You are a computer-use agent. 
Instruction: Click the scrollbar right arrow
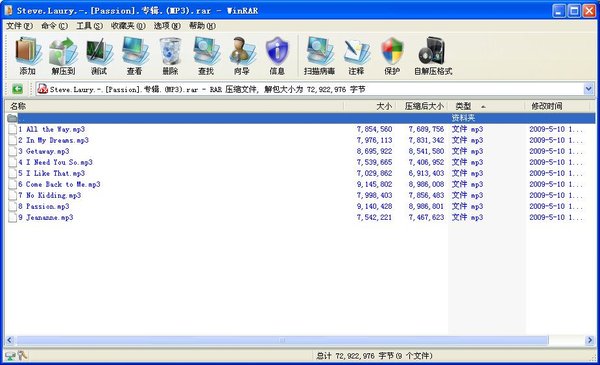coord(590,340)
